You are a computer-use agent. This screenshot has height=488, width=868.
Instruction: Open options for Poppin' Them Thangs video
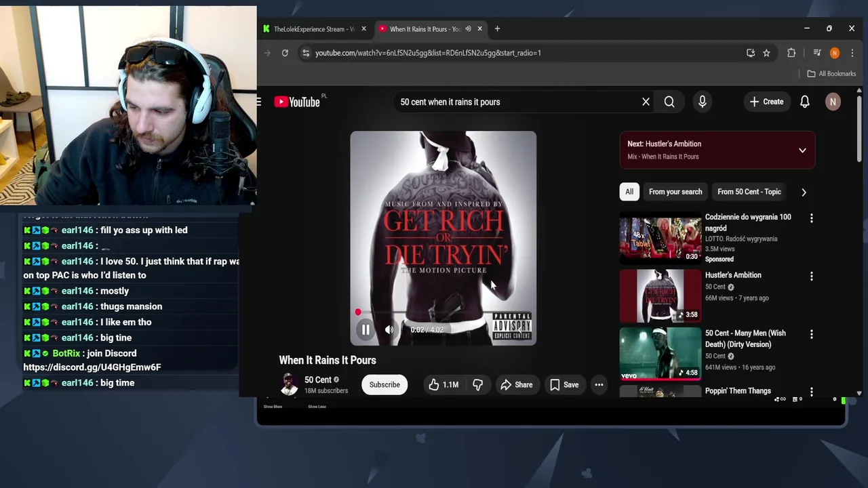(x=812, y=392)
